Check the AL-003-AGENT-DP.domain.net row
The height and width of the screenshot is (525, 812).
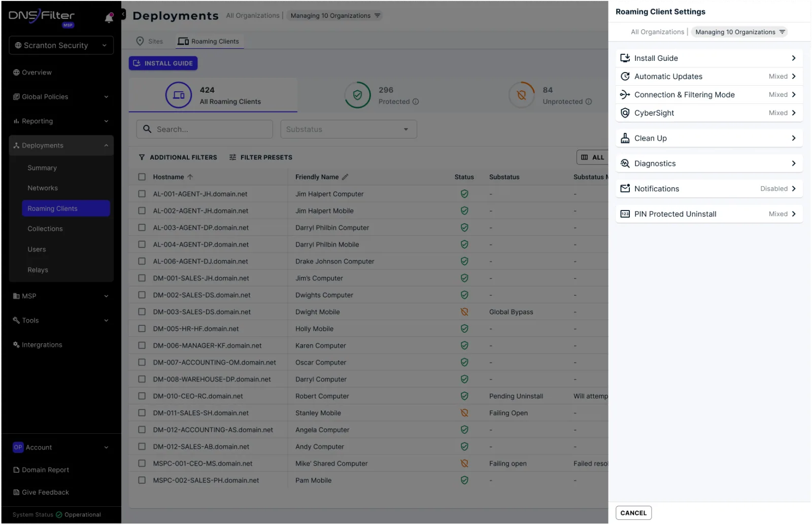(x=142, y=228)
